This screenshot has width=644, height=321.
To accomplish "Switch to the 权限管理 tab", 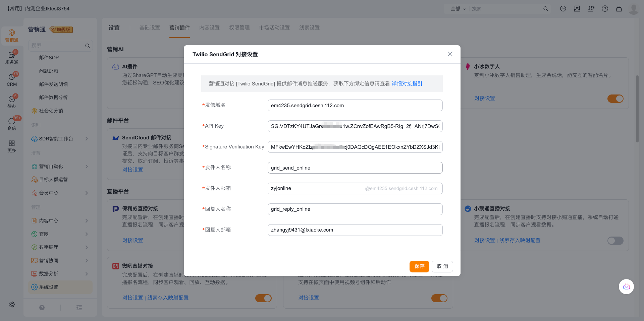I will click(239, 27).
